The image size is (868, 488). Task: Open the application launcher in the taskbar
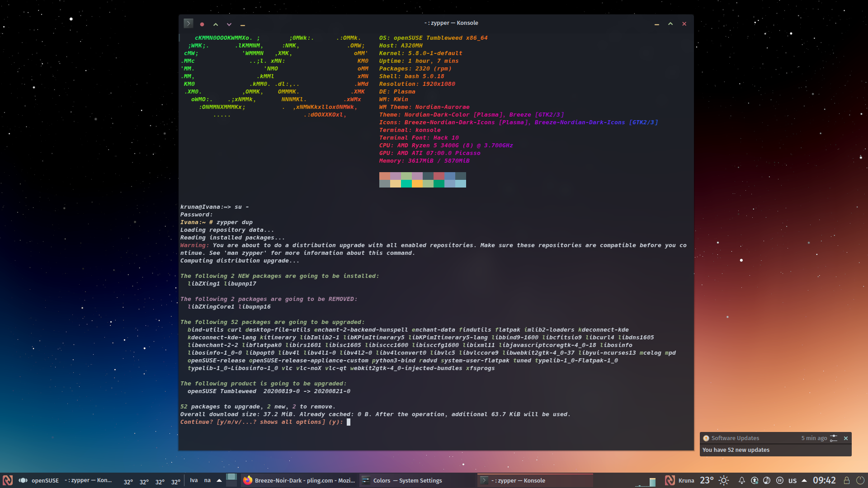click(7, 480)
